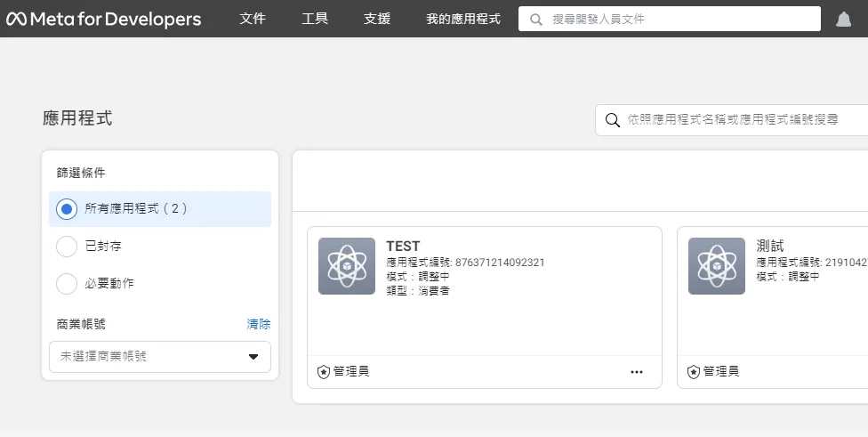Click 模式：調整中 on TEST card
The width and height of the screenshot is (868, 437).
(x=418, y=277)
